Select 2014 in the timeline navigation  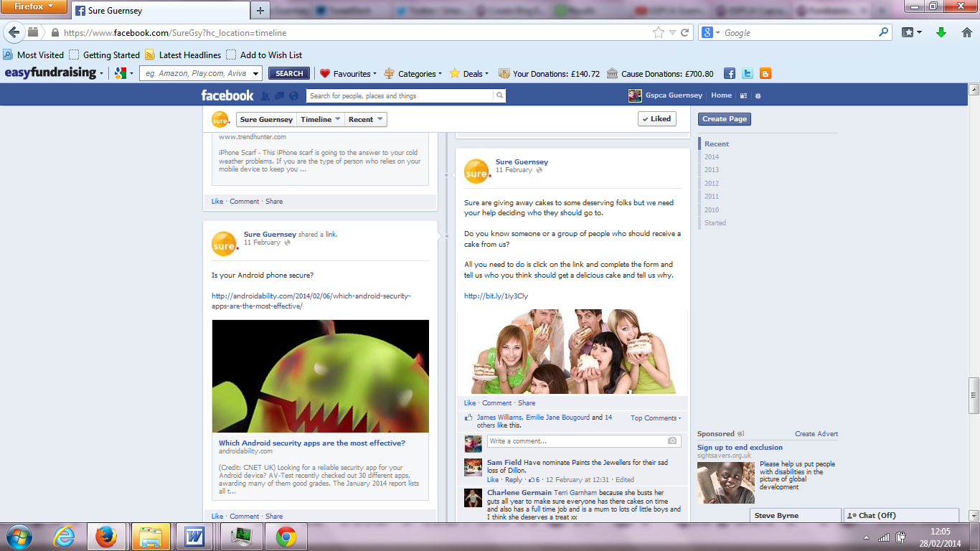pos(712,157)
